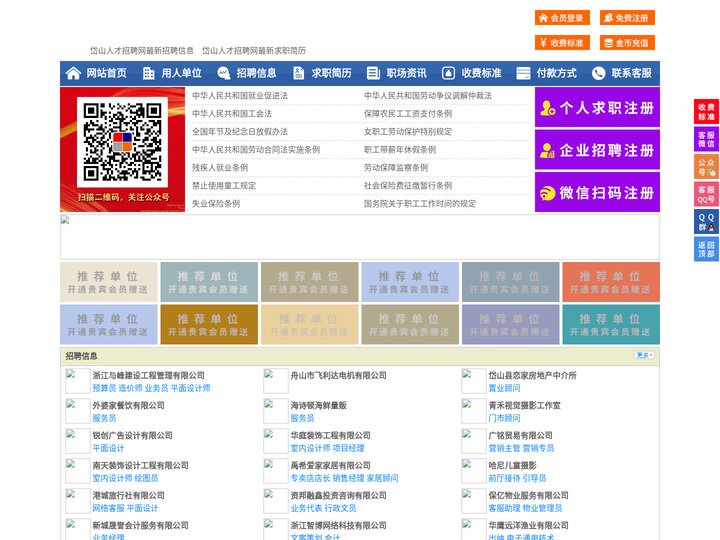Open 中华人民共和国劳动争议调解仲裁法 link

428,96
